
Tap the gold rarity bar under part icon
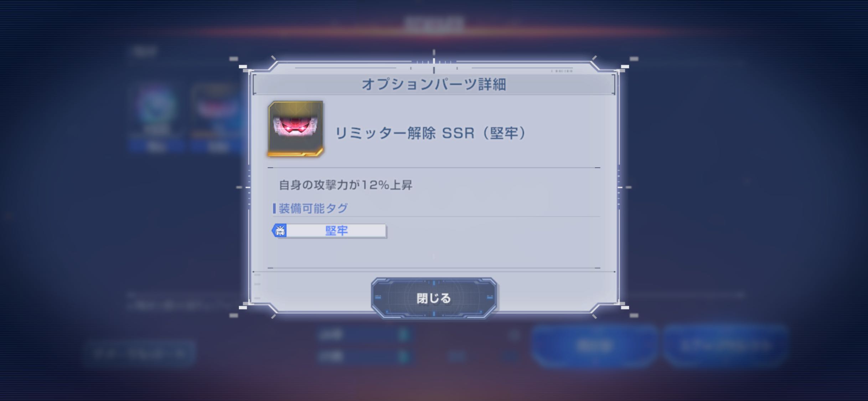(295, 153)
